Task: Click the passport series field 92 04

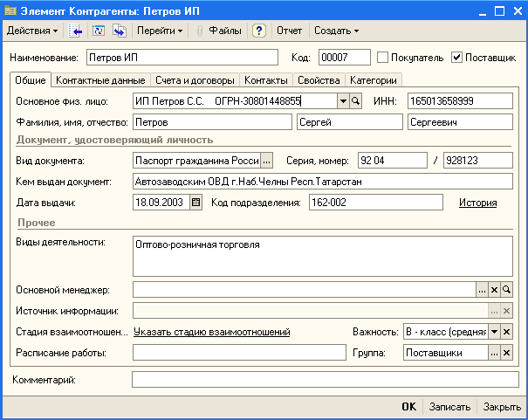Action: 393,161
